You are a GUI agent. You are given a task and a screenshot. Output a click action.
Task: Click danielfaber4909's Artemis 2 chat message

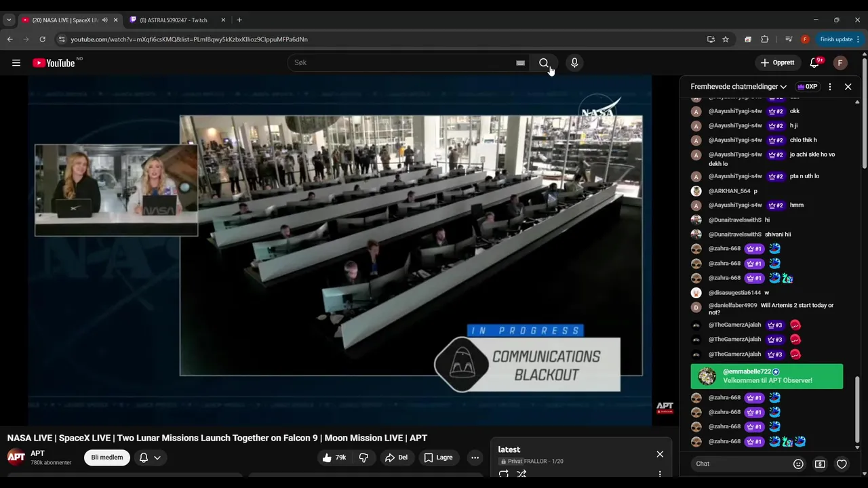[x=771, y=309]
